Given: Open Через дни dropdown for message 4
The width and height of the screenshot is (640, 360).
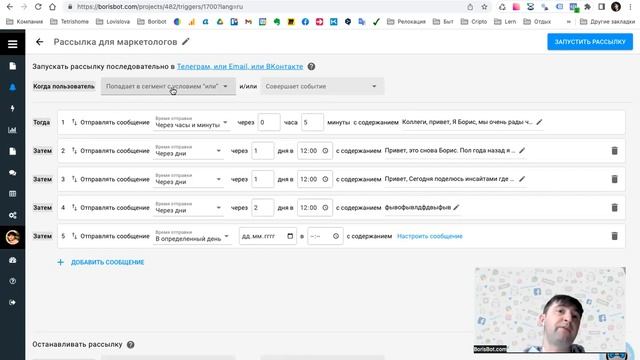Looking at the screenshot, I should click(x=188, y=208).
